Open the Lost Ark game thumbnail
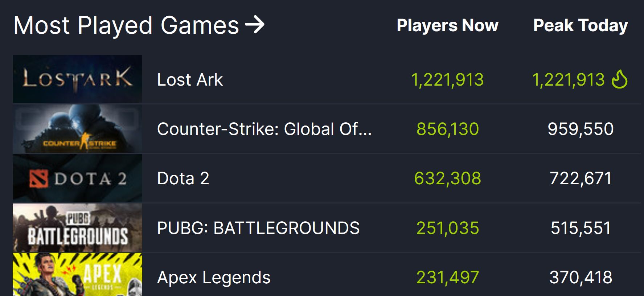This screenshot has width=644, height=296. (77, 79)
